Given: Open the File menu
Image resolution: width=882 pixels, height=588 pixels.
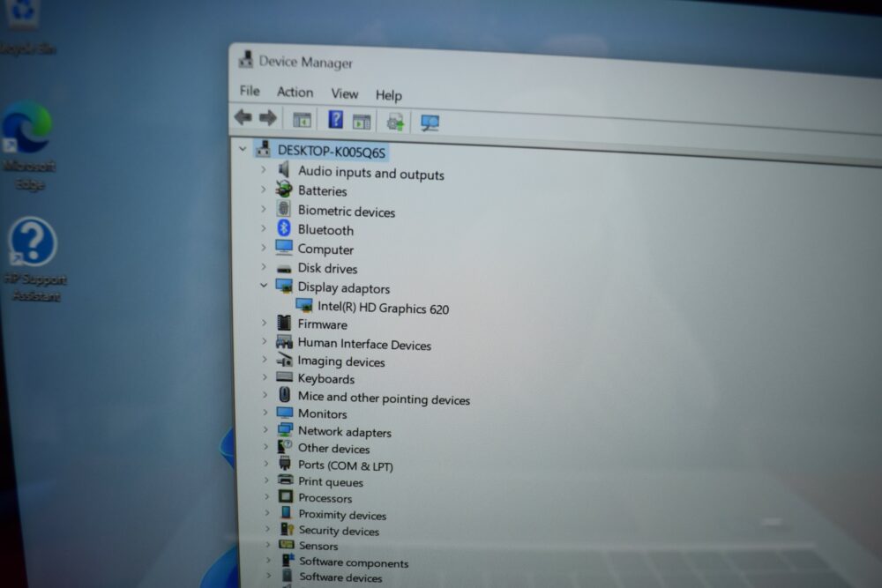Looking at the screenshot, I should pos(250,91).
